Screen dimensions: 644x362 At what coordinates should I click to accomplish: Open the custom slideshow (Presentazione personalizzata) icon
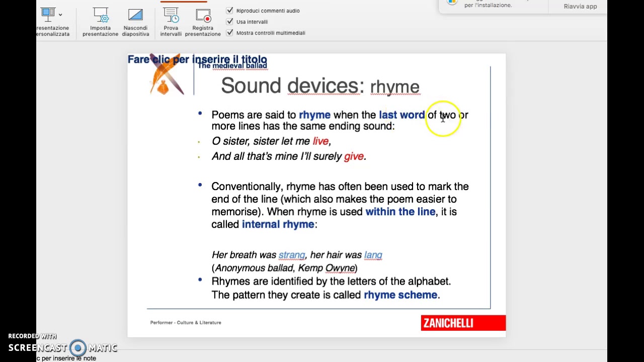(48, 14)
